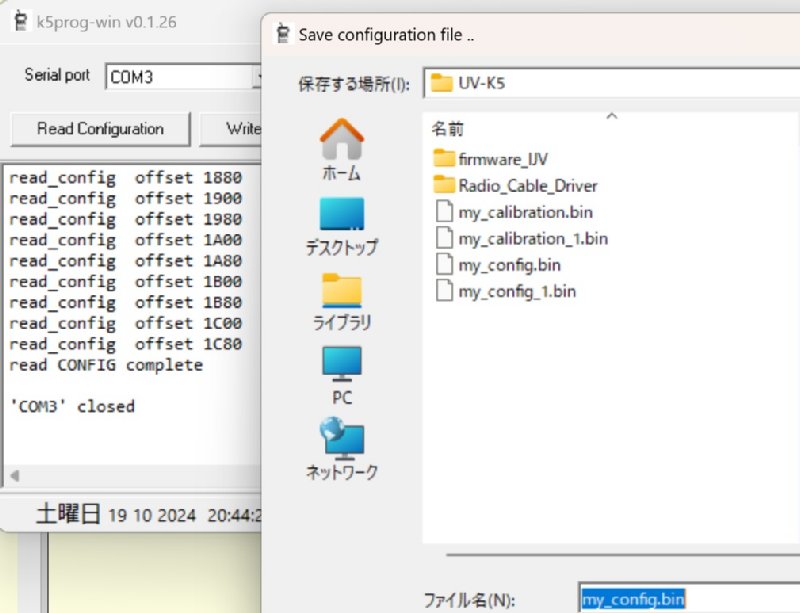Open the COM3 serial port combo box
The height and width of the screenshot is (613, 800).
(x=184, y=77)
